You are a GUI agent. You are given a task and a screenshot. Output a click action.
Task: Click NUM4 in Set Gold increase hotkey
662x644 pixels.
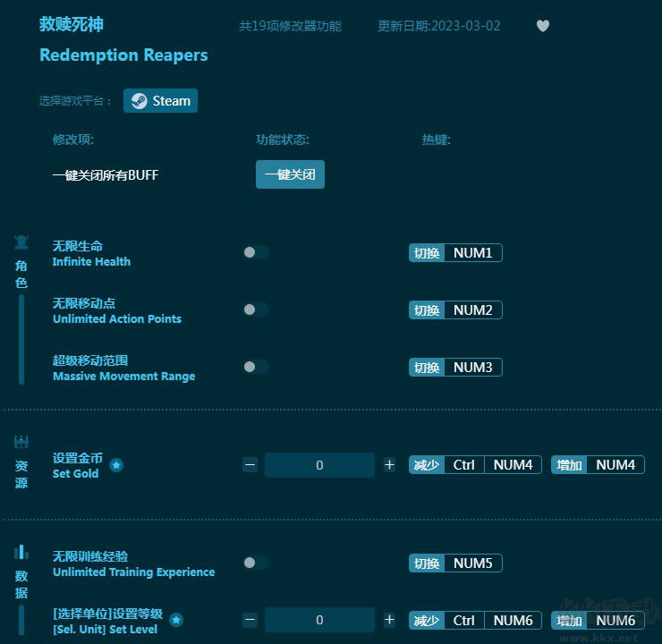click(615, 465)
